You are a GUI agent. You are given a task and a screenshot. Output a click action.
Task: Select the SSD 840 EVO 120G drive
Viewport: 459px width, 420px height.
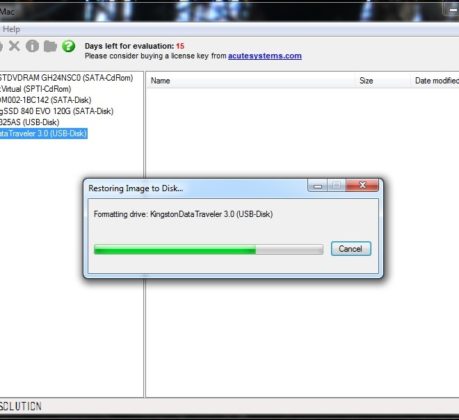pos(57,111)
